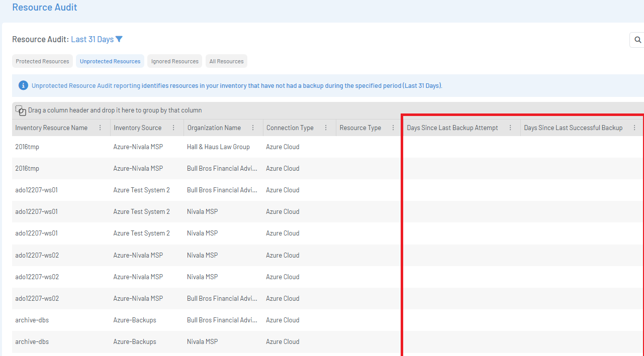The width and height of the screenshot is (644, 356).
Task: Open the Last 31 Days filter funnel
Action: 119,39
